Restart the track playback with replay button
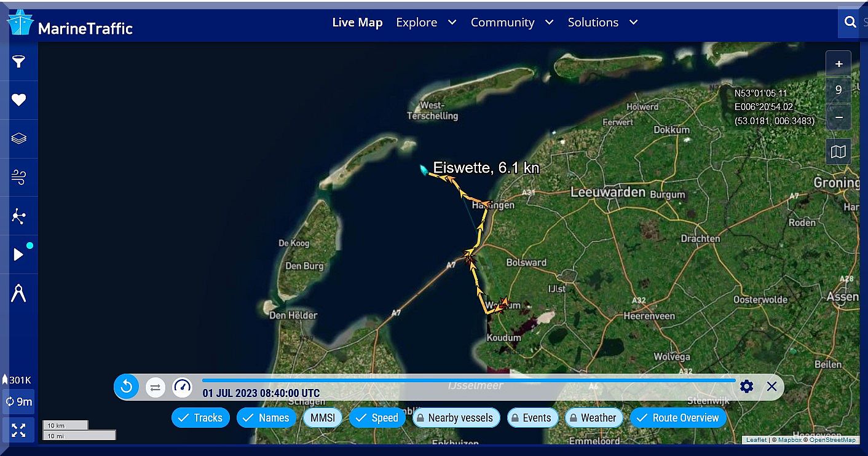This screenshot has width=868, height=456. pyautogui.click(x=127, y=387)
